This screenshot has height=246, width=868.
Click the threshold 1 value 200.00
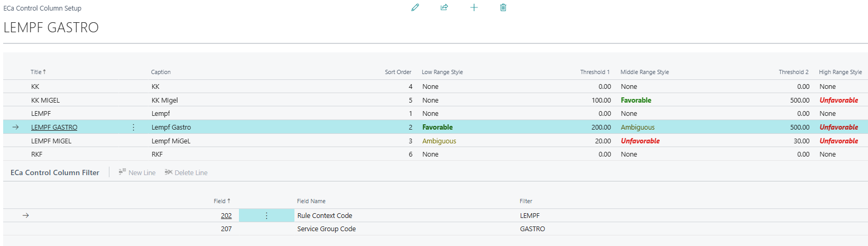[x=601, y=127]
